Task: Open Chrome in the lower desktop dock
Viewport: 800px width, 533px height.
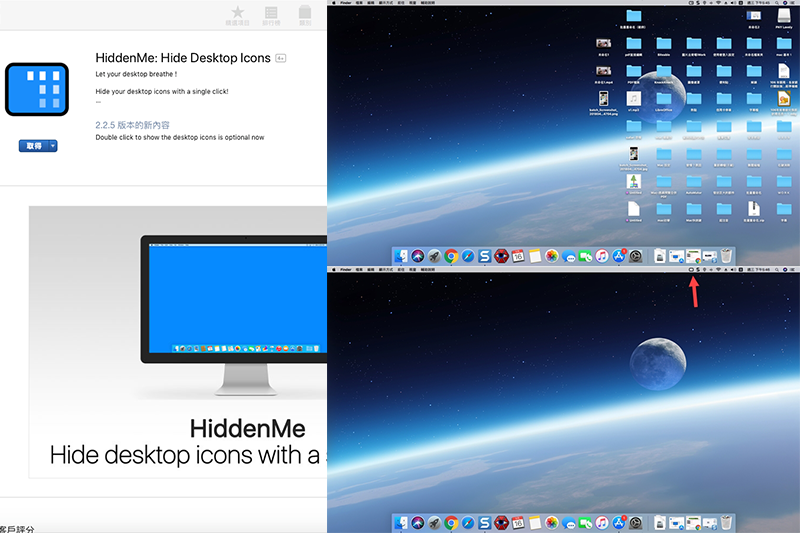Action: (x=451, y=522)
